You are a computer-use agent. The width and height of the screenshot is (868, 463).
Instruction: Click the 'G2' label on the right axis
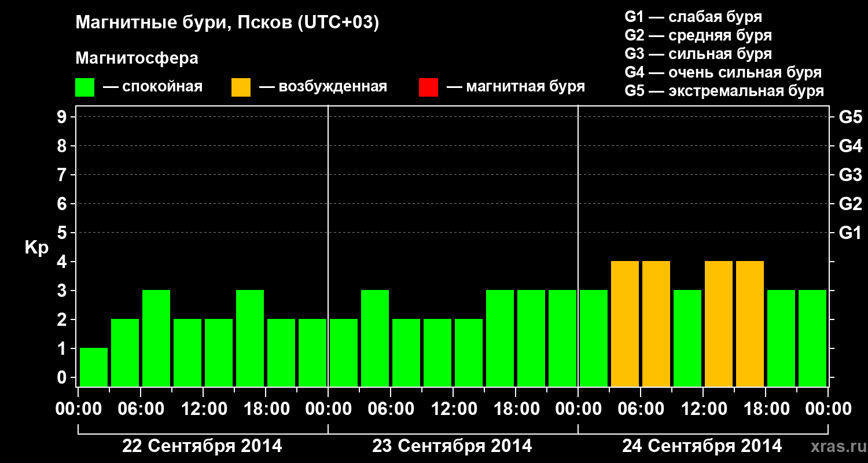850,204
